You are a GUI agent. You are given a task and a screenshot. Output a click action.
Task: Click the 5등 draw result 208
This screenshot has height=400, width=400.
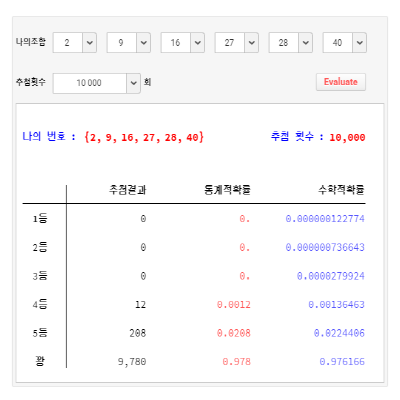(x=138, y=333)
